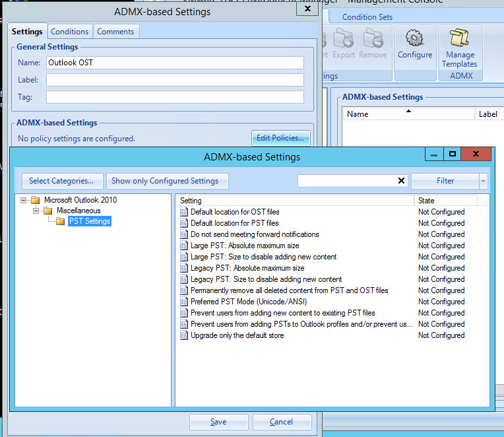Open the Filter button dropdown arrow
The height and width of the screenshot is (437, 504).
pos(483,181)
